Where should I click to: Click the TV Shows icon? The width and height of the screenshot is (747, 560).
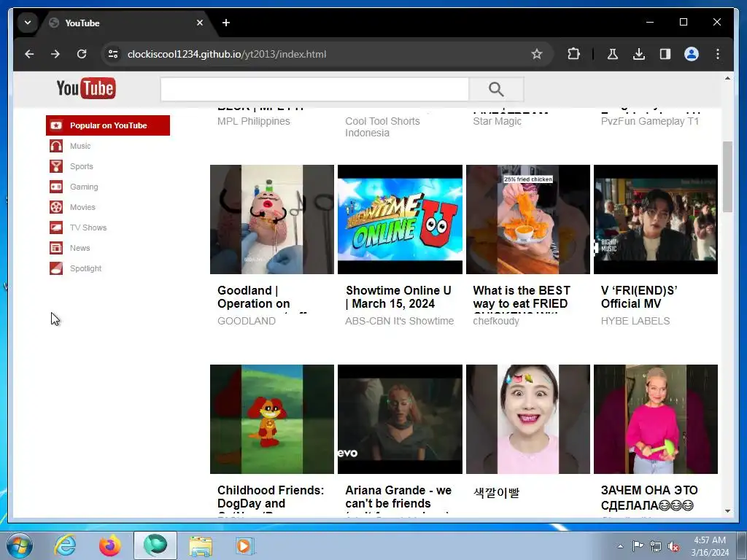pos(56,227)
